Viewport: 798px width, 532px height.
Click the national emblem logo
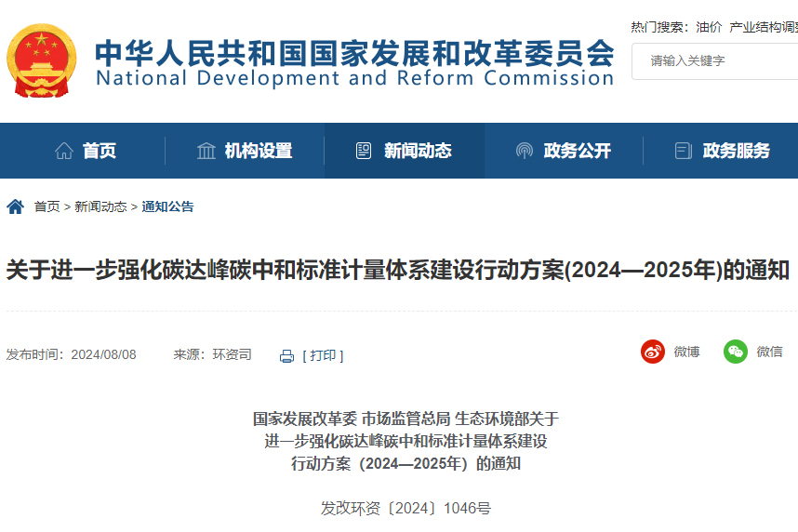pyautogui.click(x=41, y=61)
